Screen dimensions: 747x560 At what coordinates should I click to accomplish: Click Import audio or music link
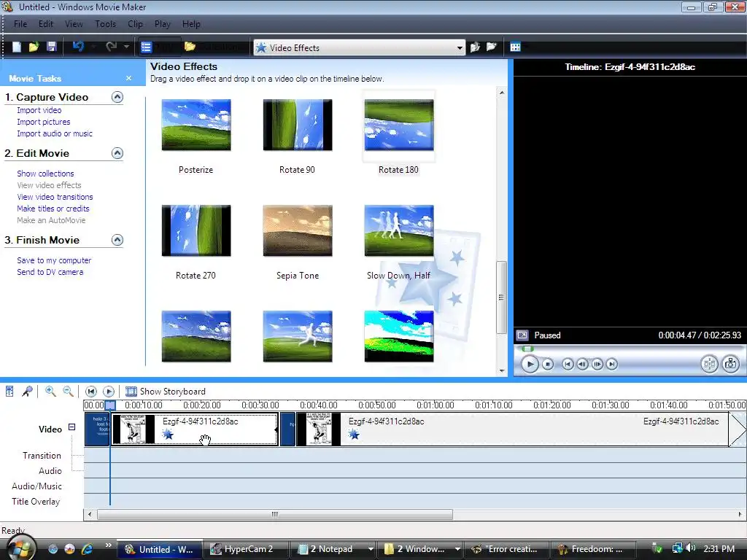55,134
